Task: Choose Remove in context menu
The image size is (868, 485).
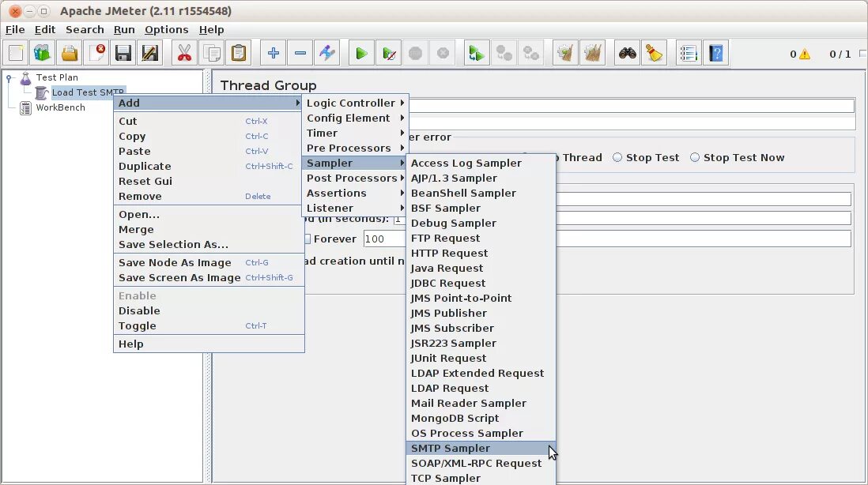Action: pyautogui.click(x=209, y=197)
